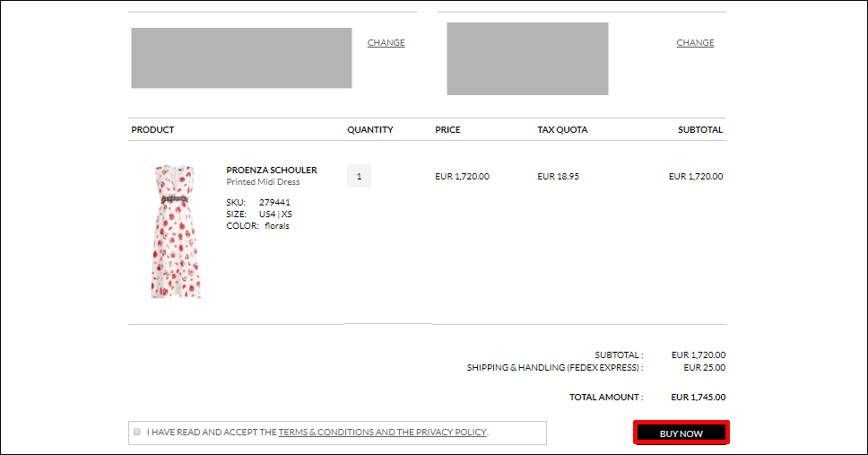Open the Terms & Conditions and Privacy Policy link
Image resolution: width=868 pixels, height=455 pixels.
[383, 433]
